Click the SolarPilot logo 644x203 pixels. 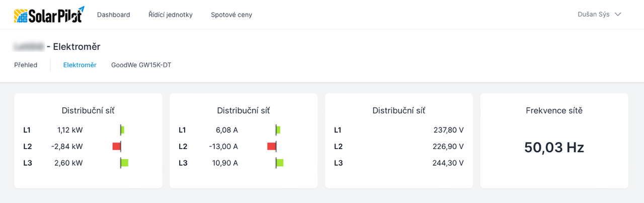49,15
